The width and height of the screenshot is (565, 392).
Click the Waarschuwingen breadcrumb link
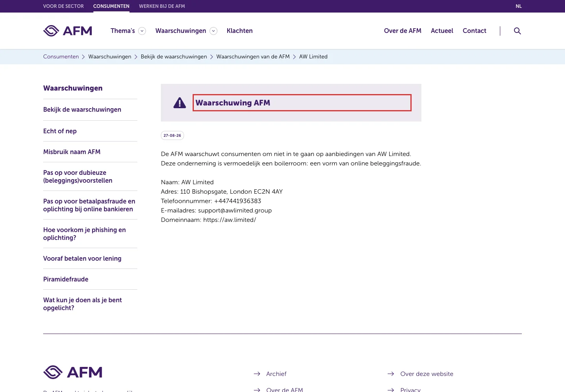[x=110, y=56]
